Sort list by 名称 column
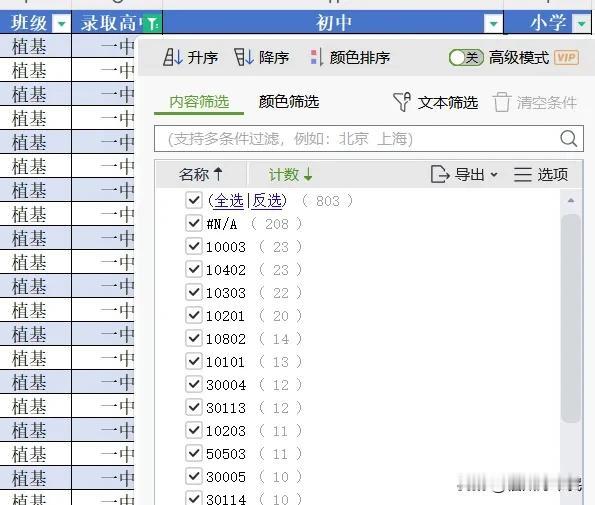 [201, 175]
